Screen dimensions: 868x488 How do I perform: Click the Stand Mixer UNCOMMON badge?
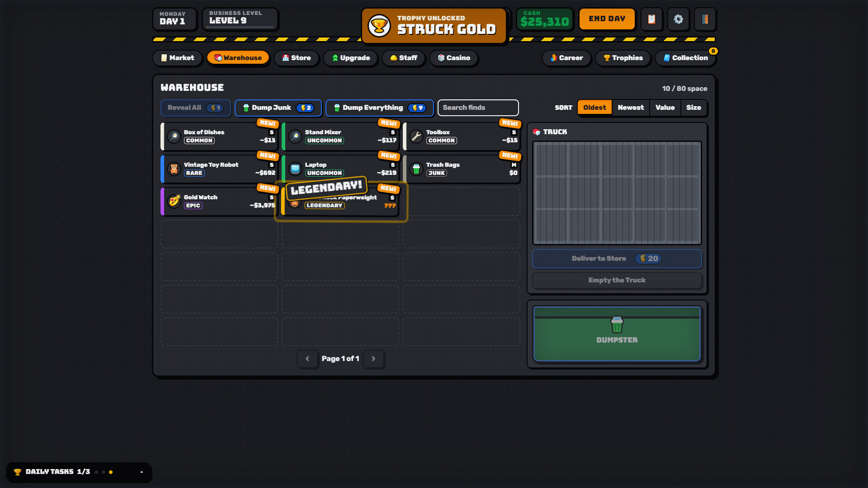[x=324, y=141]
